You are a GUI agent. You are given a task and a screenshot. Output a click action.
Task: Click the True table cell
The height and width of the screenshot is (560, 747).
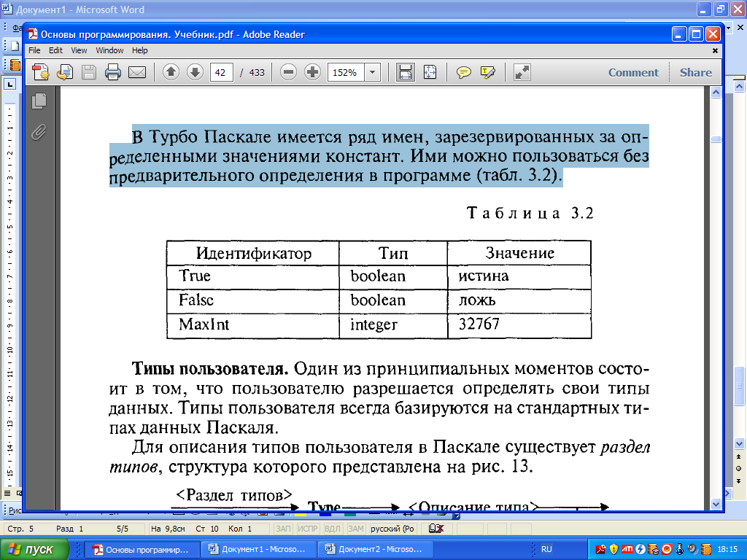click(x=253, y=276)
